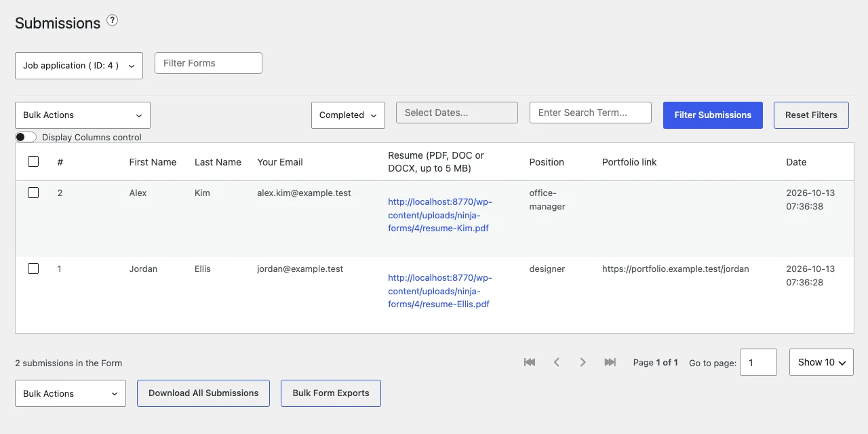Click the Reset Filters button

click(811, 115)
